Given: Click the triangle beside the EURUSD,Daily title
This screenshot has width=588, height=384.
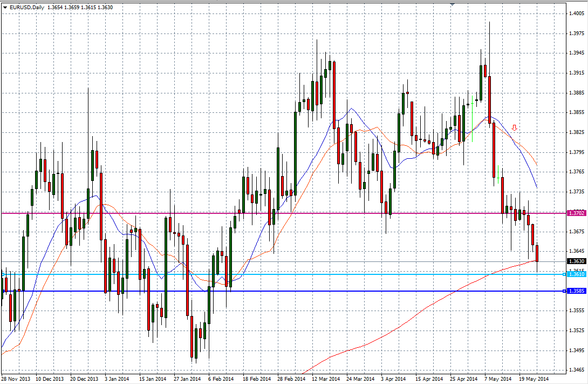Looking at the screenshot, I should click(5, 8).
